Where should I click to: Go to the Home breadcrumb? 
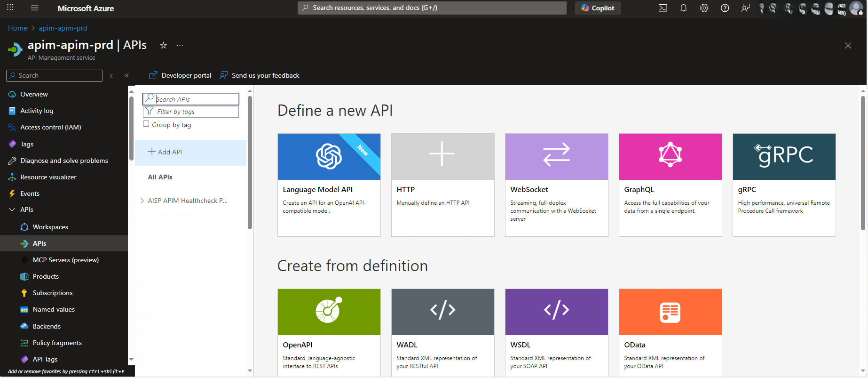tap(17, 28)
